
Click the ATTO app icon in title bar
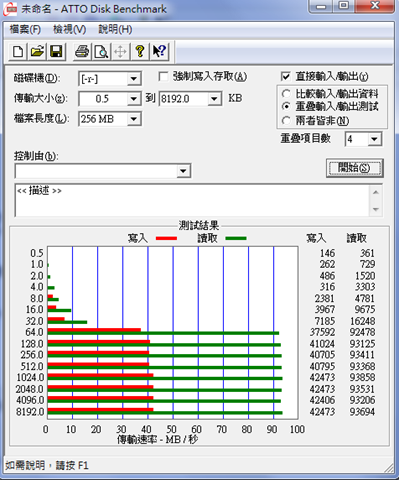point(10,9)
